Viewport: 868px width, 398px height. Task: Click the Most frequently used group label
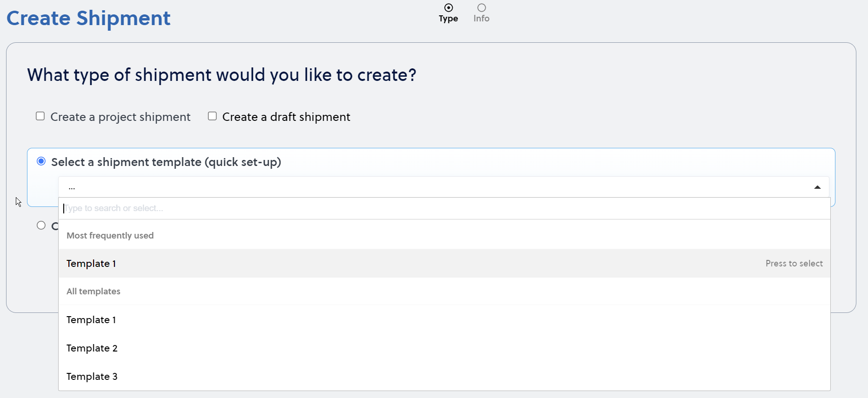coord(110,236)
